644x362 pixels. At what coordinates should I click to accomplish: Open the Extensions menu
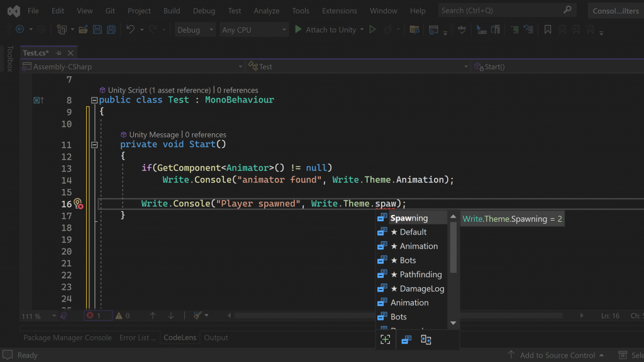point(339,11)
